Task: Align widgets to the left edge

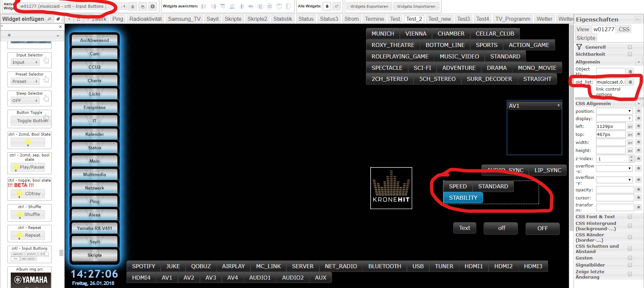Action: pyautogui.click(x=204, y=6)
